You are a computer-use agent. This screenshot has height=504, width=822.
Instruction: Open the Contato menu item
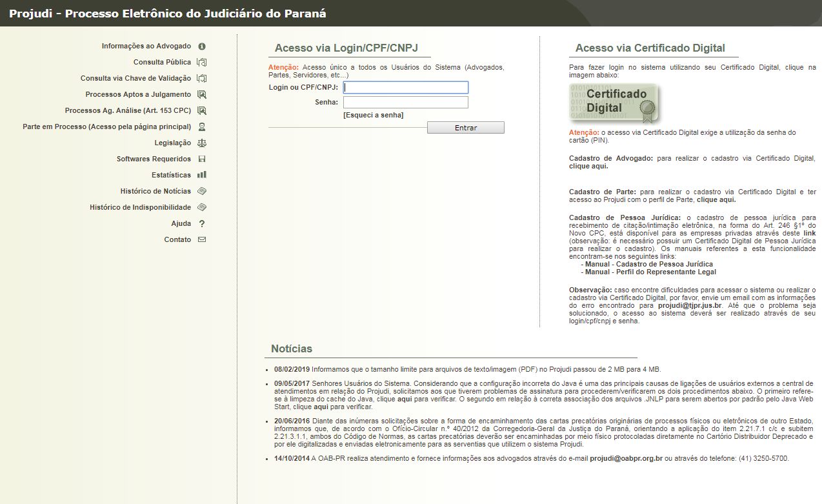click(177, 240)
